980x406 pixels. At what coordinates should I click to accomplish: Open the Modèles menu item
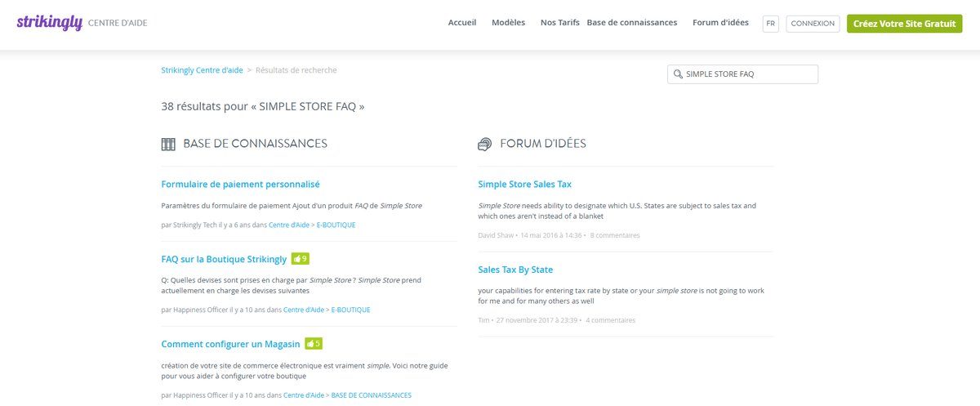pyautogui.click(x=509, y=23)
